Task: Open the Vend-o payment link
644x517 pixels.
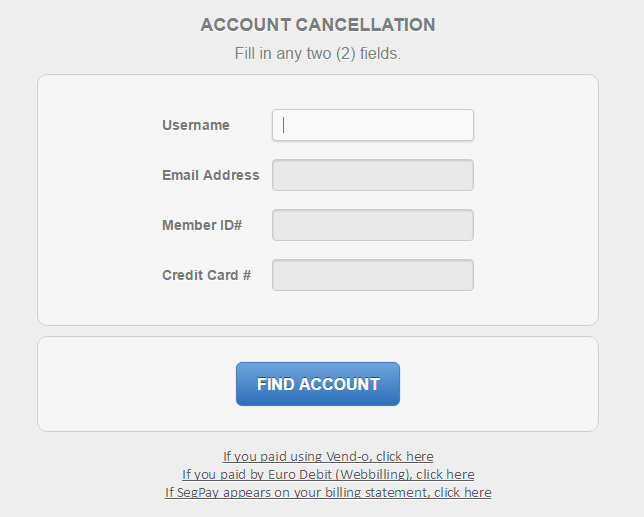Action: click(327, 456)
